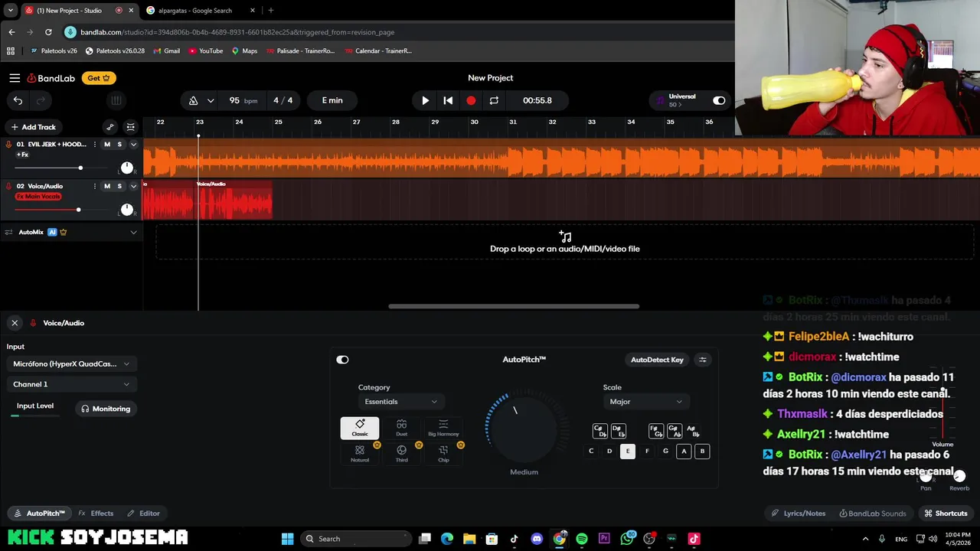Open the Shortcuts button
The image size is (980, 551).
(x=946, y=514)
